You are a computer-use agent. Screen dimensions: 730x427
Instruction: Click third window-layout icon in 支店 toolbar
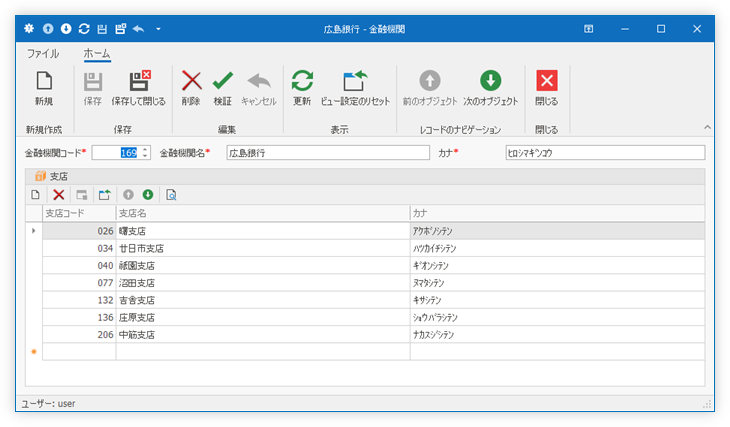pyautogui.click(x=82, y=195)
